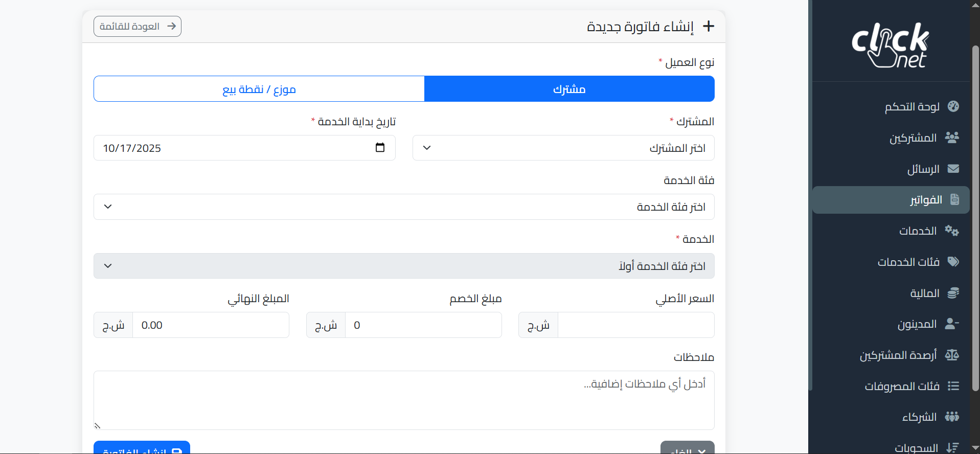
Task: Click the subscriber balances scale icon
Action: click(952, 355)
